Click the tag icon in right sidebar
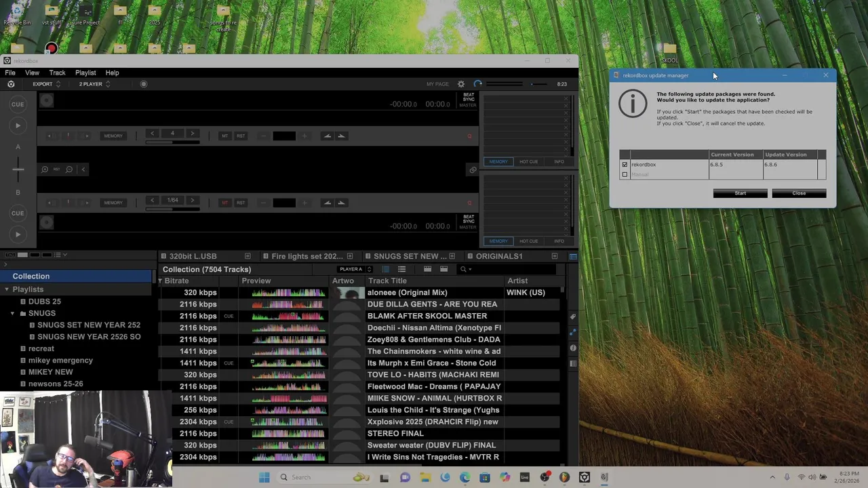Image resolution: width=868 pixels, height=488 pixels. point(573,317)
